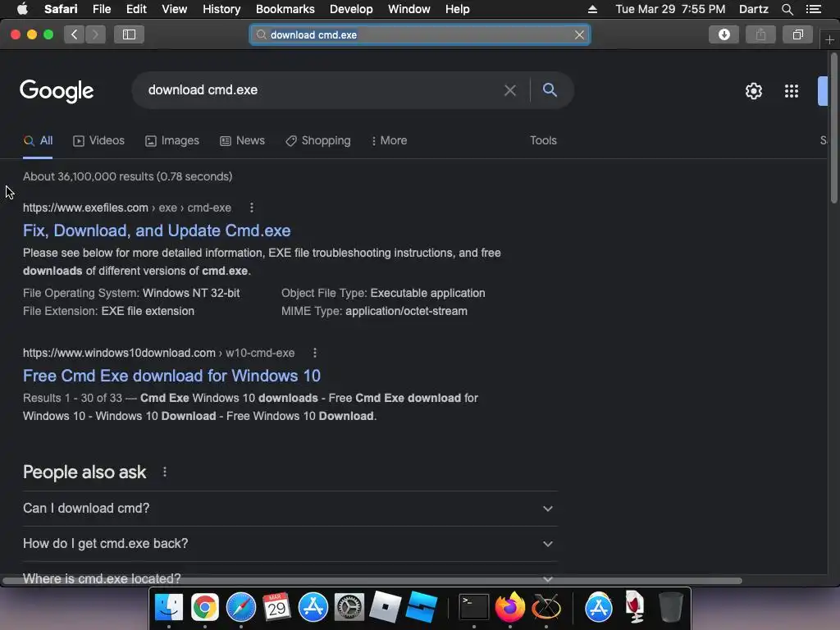Screen dimensions: 840x630
Task: Select the All results tab
Action: tap(38, 140)
